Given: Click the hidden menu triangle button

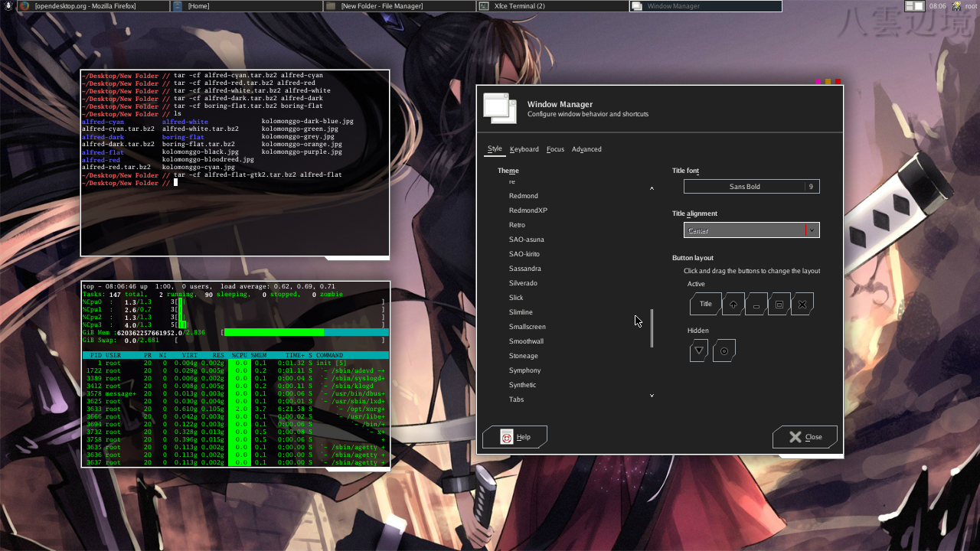Looking at the screenshot, I should click(698, 350).
